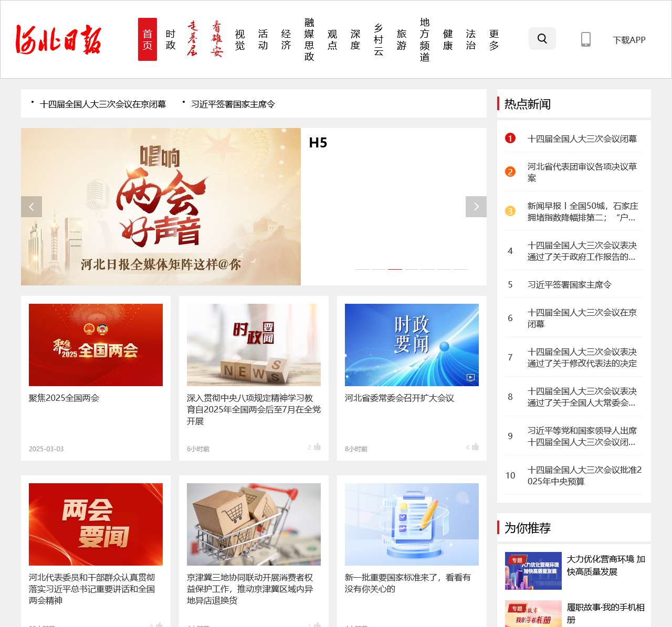
Task: Open the search magnifier icon
Action: coord(542,39)
